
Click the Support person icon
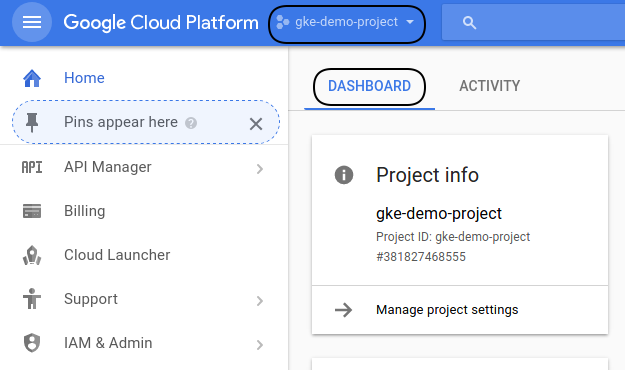(x=32, y=299)
